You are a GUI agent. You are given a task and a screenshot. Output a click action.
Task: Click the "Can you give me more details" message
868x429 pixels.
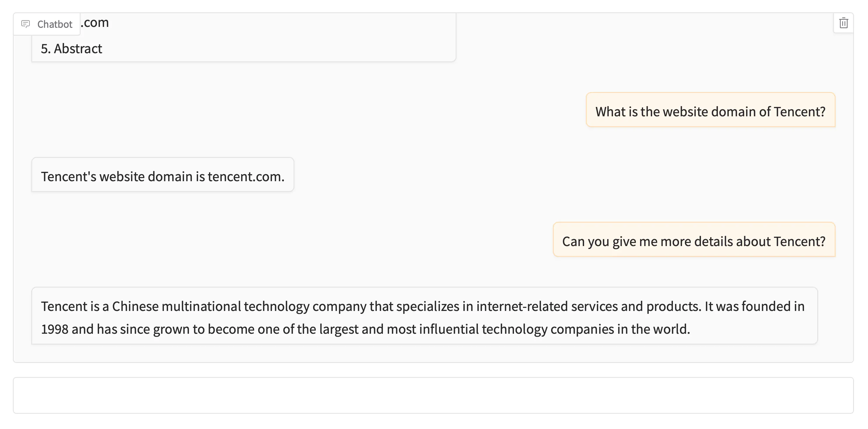pos(693,241)
